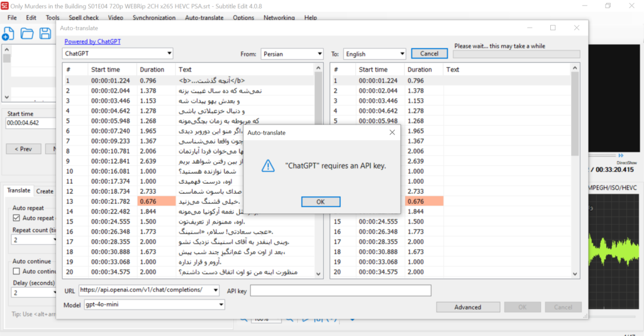
Task: Click the warning triangle icon in the message box
Action: tap(269, 166)
